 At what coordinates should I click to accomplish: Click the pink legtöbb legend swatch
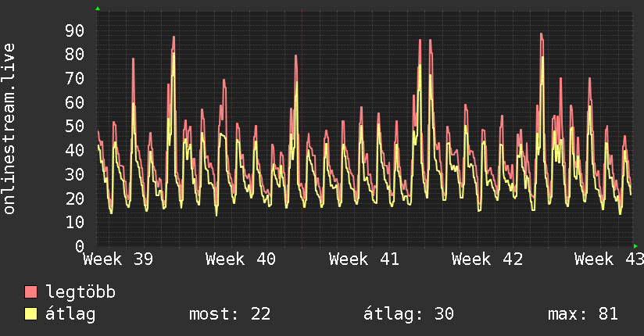point(30,291)
